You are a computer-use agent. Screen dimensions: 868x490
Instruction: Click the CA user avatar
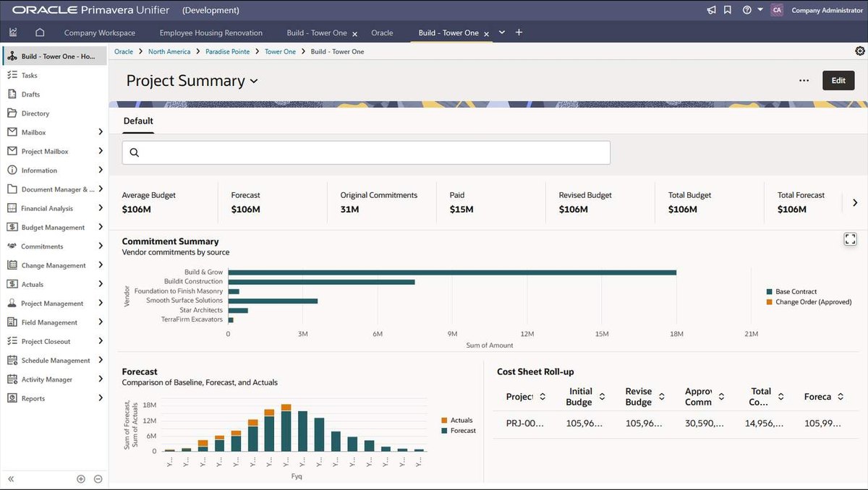point(777,10)
